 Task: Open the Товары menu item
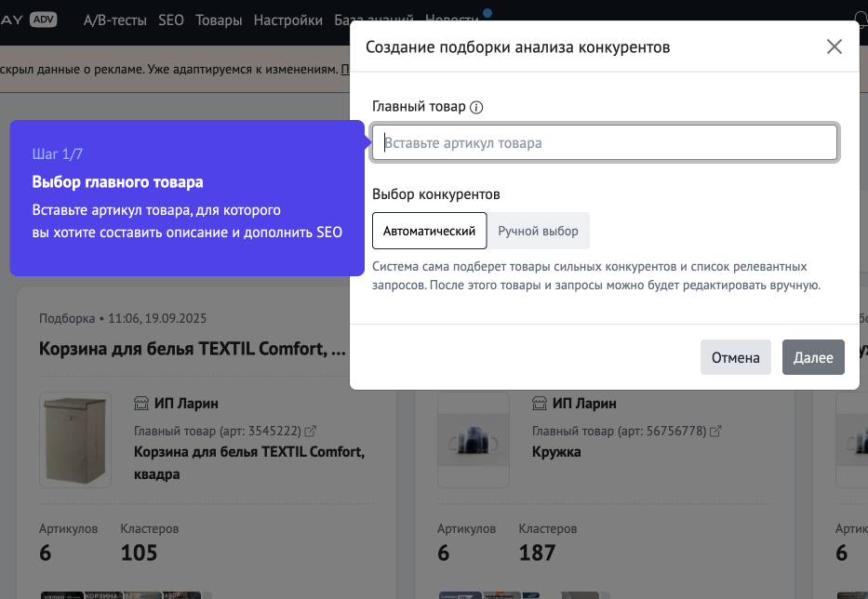click(x=219, y=20)
